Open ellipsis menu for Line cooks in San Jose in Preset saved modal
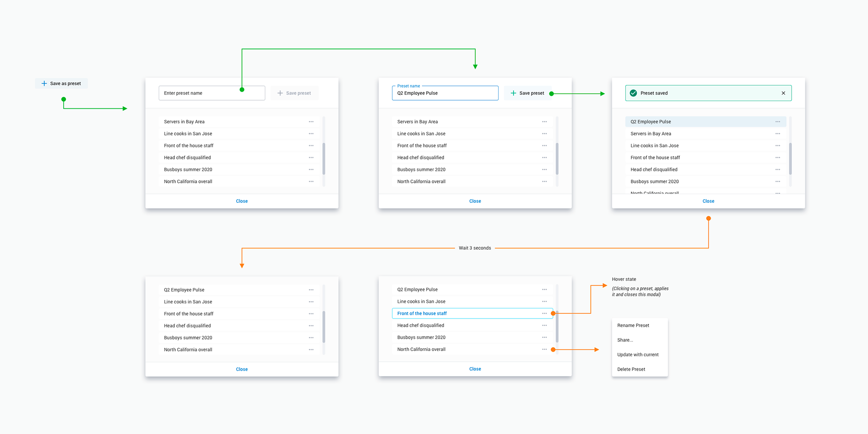This screenshot has height=434, width=868. tap(778, 145)
